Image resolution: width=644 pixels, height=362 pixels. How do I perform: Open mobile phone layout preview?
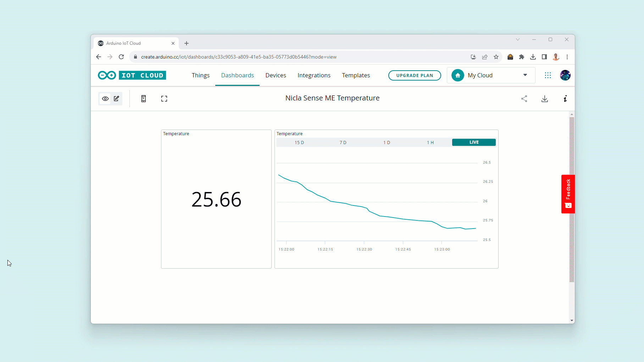click(x=143, y=98)
